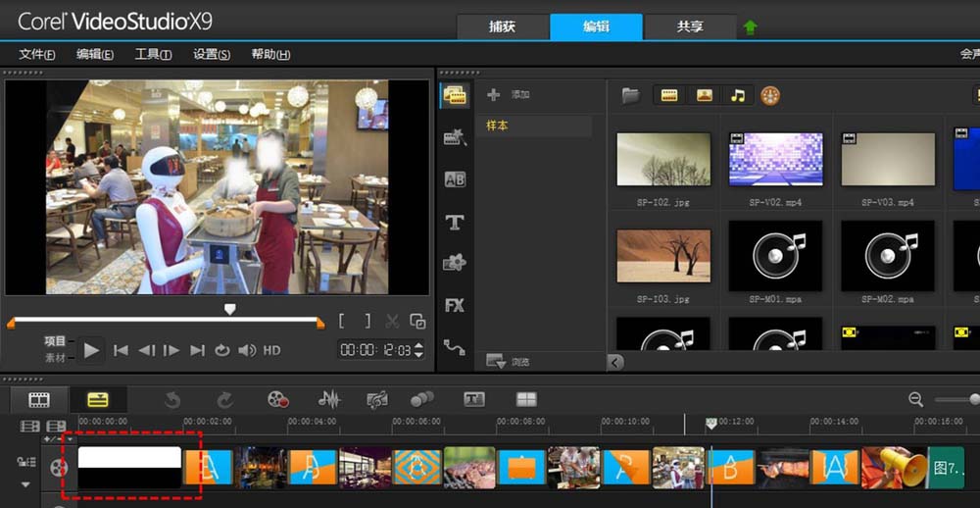Click the timeline zoom slider handle
The width and height of the screenshot is (980, 508).
(974, 399)
